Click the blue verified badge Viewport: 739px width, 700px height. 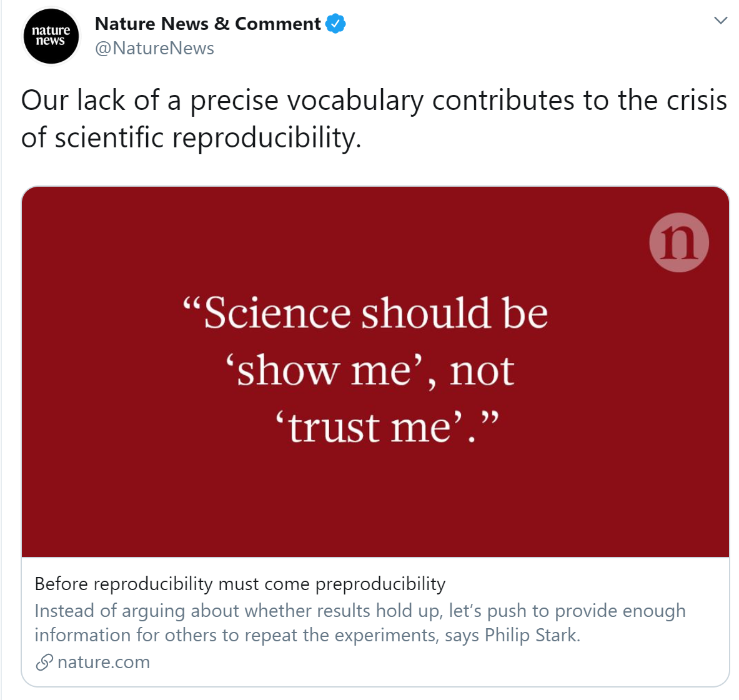point(335,24)
